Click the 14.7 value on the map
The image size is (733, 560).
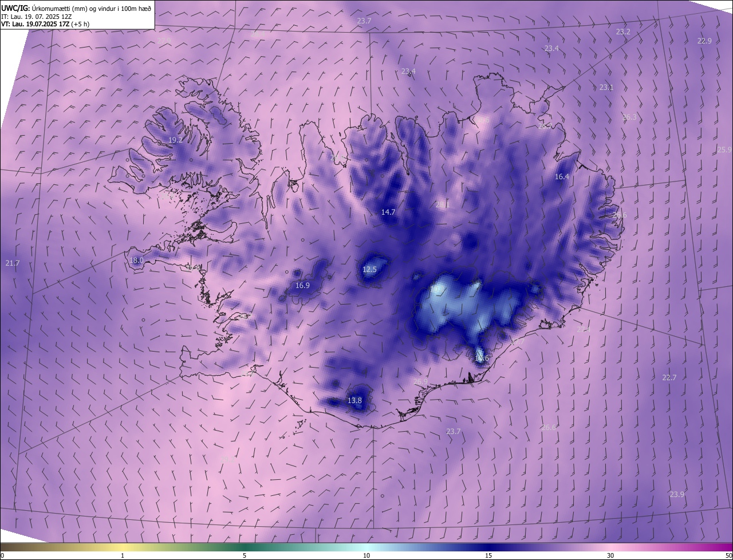click(x=388, y=212)
